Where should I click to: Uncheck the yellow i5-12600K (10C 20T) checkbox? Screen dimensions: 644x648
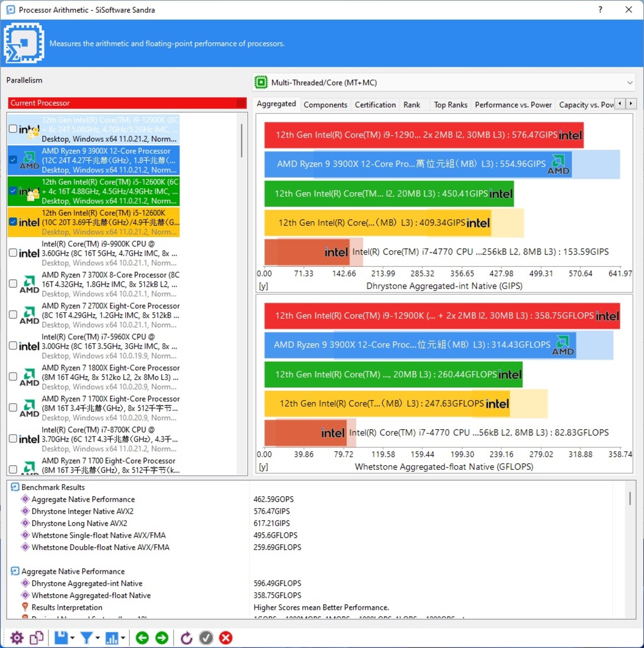click(13, 222)
